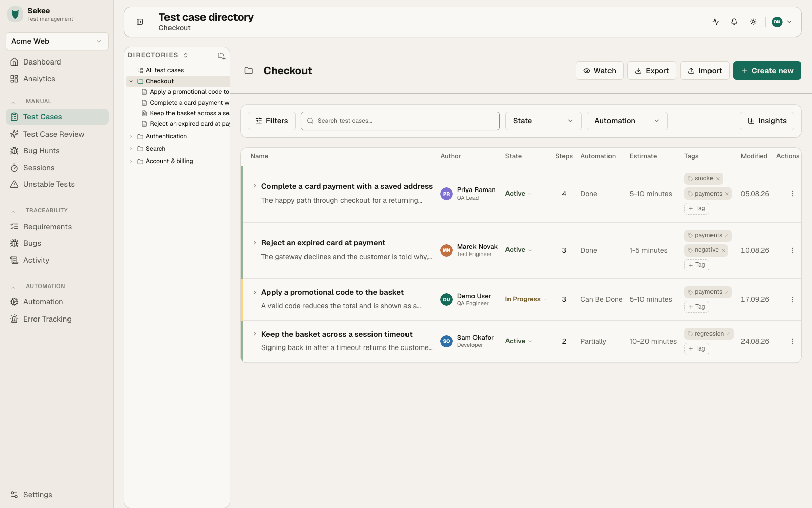Click the Import button
The width and height of the screenshot is (812, 508).
click(x=704, y=71)
